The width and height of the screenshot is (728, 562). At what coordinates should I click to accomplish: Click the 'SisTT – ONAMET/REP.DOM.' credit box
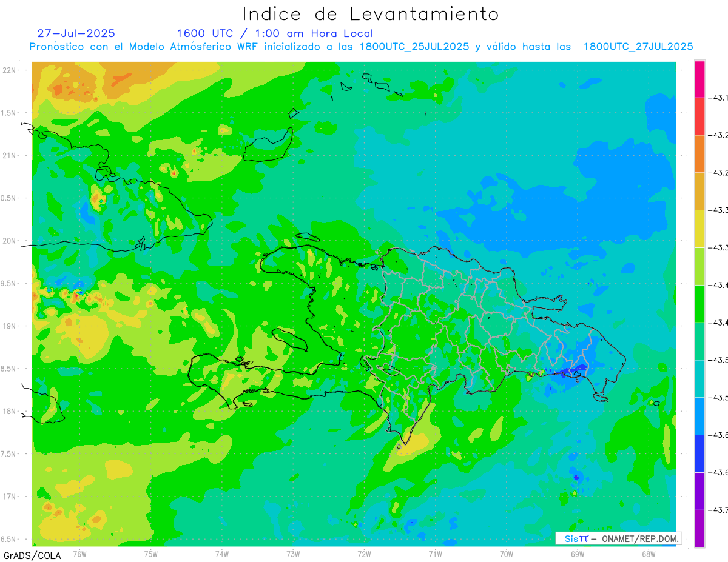click(x=619, y=538)
